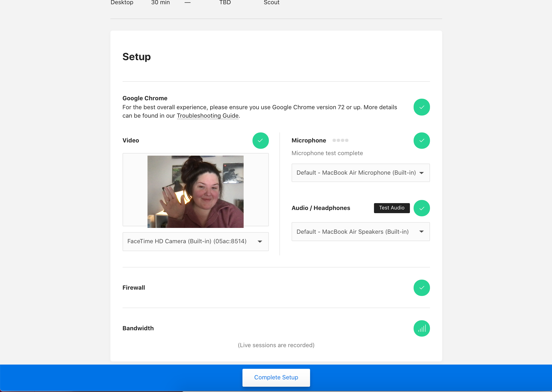Open the FaceTime HD Camera dropdown

(195, 241)
